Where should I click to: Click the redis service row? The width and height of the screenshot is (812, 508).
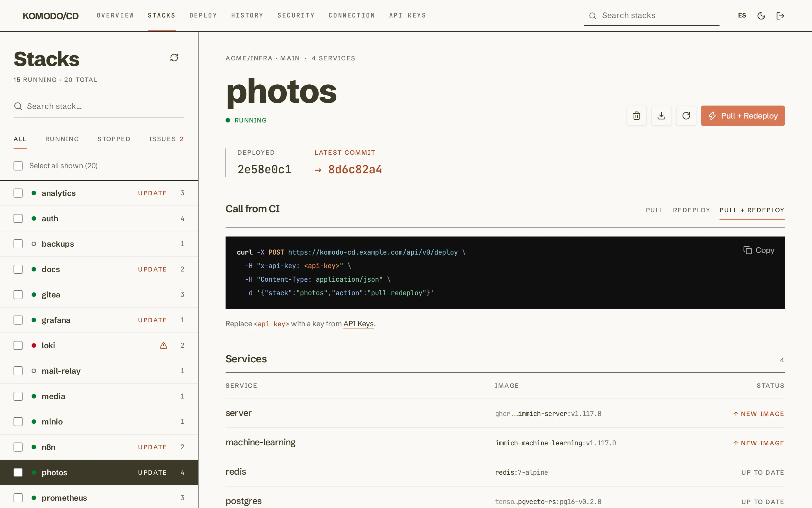pos(505,472)
